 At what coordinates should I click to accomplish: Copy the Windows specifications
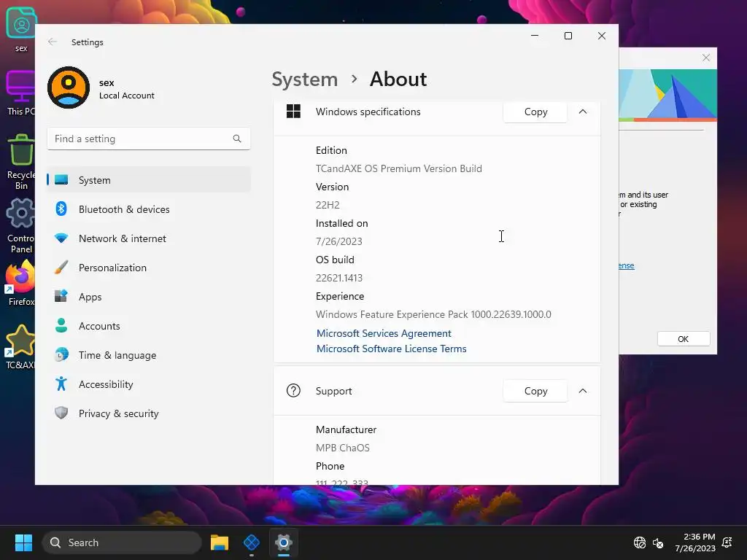pos(535,112)
